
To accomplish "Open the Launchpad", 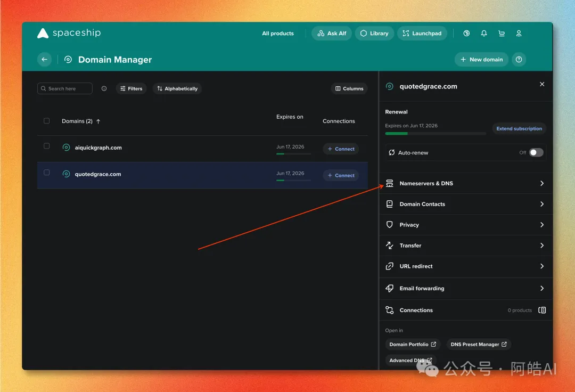I will click(x=422, y=34).
